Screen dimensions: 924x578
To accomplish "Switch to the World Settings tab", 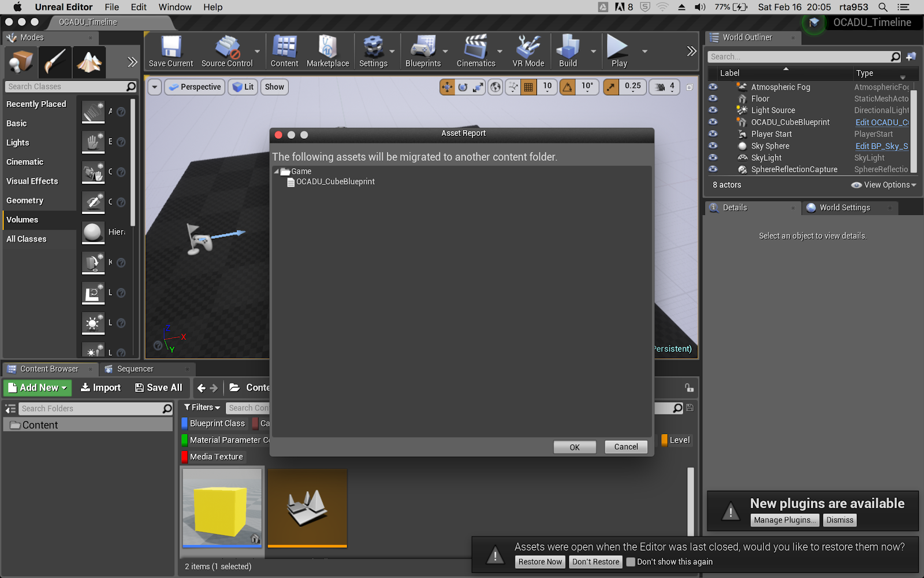I will [844, 208].
